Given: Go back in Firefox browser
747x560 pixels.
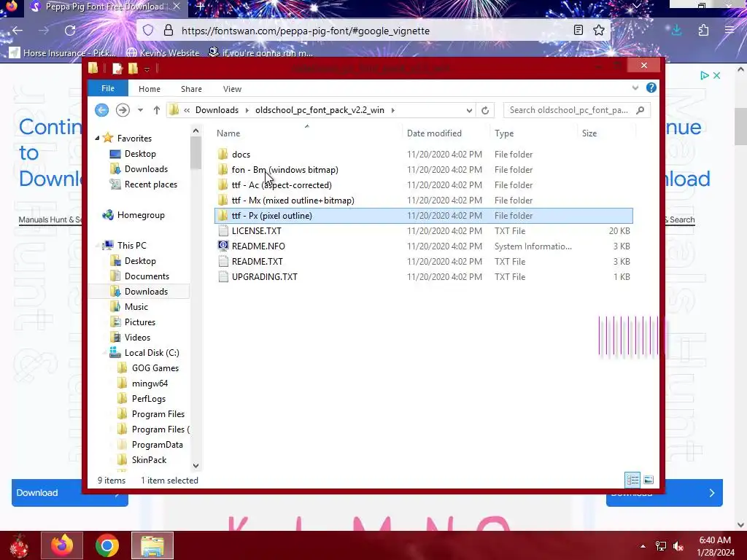Looking at the screenshot, I should [18, 31].
